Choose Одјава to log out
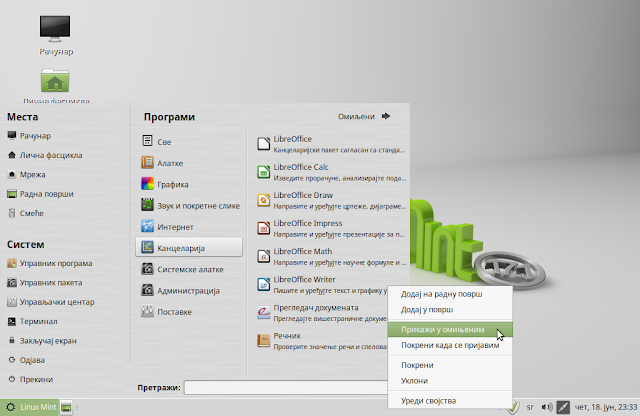This screenshot has height=416, width=640. pyautogui.click(x=26, y=360)
